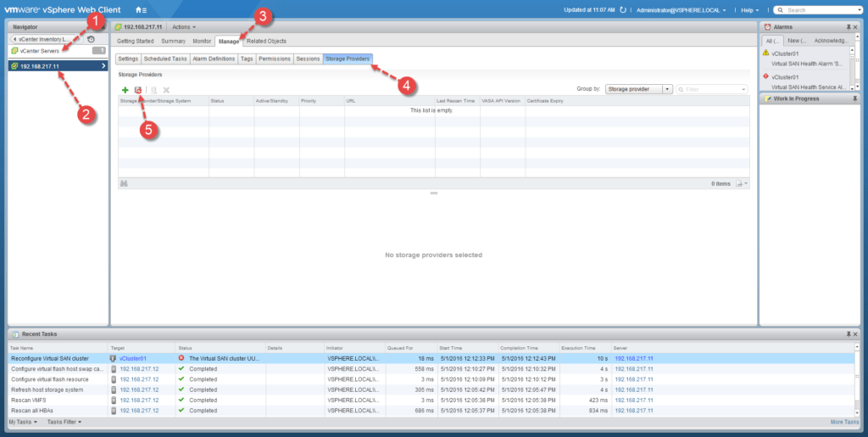868x437 pixels.
Task: Open target 192.168.217.12 in the Rescan VMFS row
Action: point(139,400)
